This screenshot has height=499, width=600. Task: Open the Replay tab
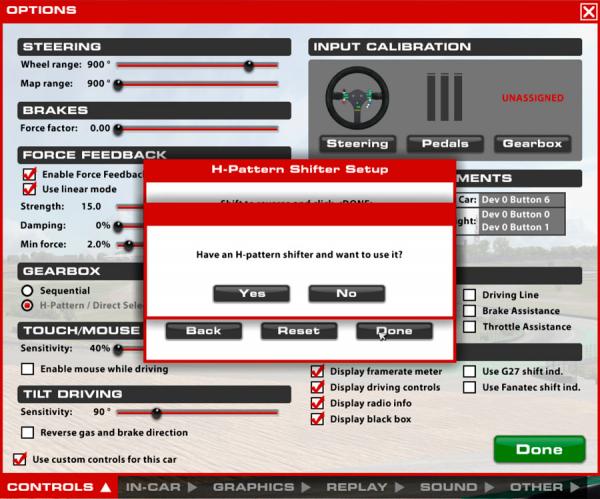tap(358, 488)
